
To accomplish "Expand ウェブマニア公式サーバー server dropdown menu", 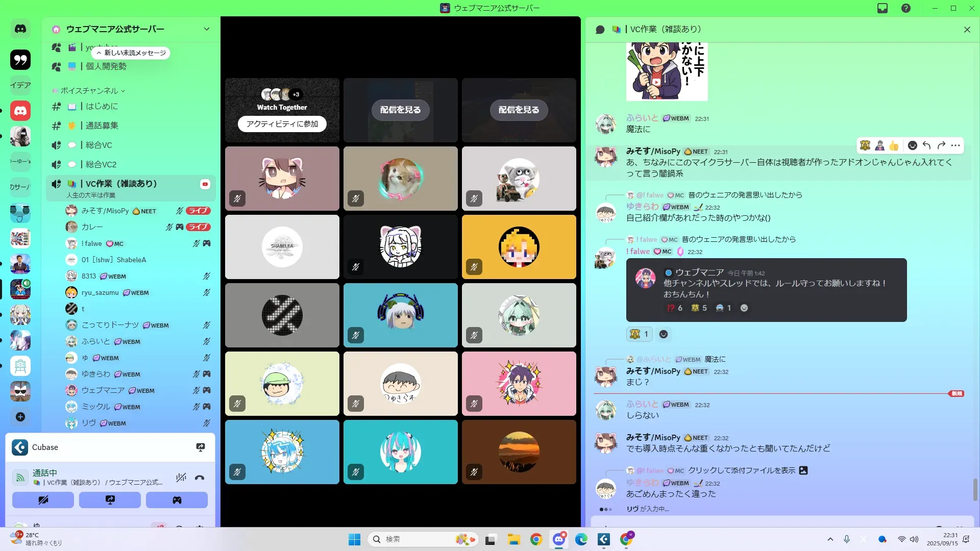I will point(207,29).
